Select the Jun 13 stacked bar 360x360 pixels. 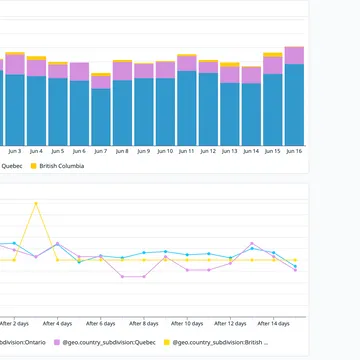tap(230, 104)
